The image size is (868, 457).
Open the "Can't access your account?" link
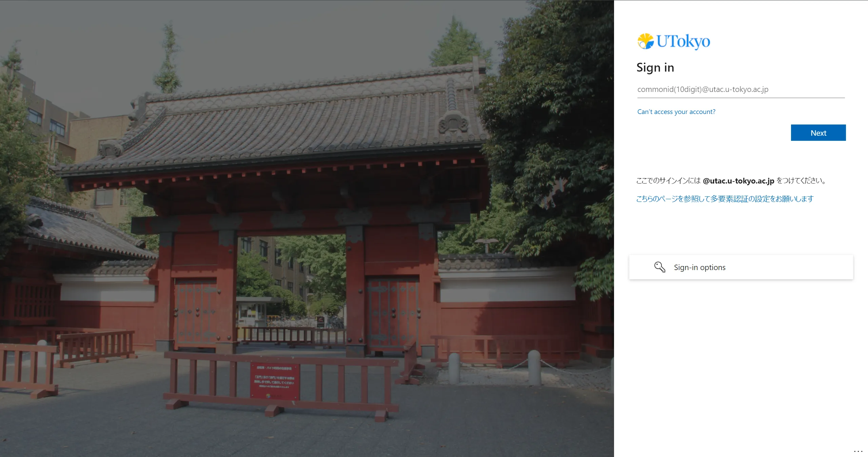pos(676,112)
